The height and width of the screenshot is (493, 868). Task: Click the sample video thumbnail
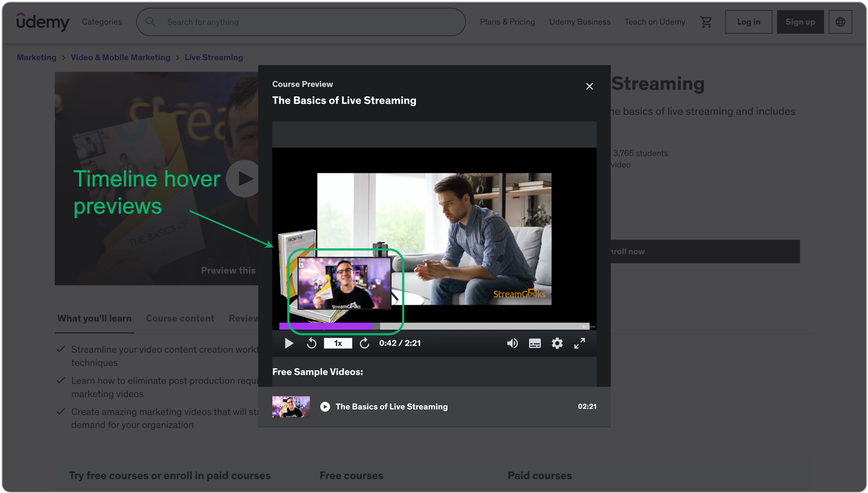click(x=291, y=407)
